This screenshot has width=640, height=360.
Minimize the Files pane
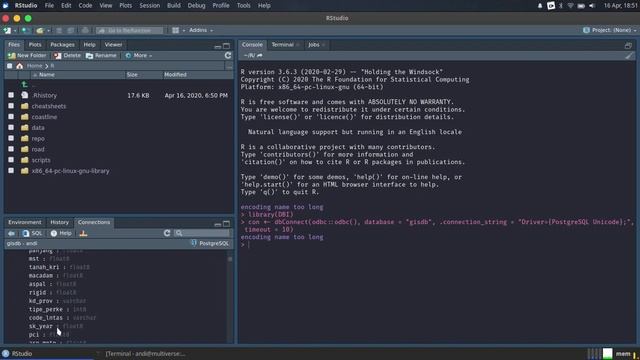tap(218, 46)
